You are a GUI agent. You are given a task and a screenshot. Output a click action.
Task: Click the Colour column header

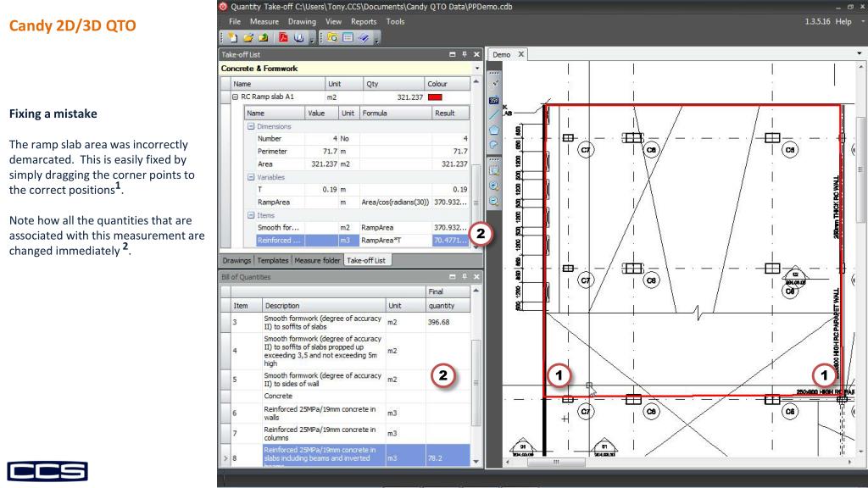point(448,84)
